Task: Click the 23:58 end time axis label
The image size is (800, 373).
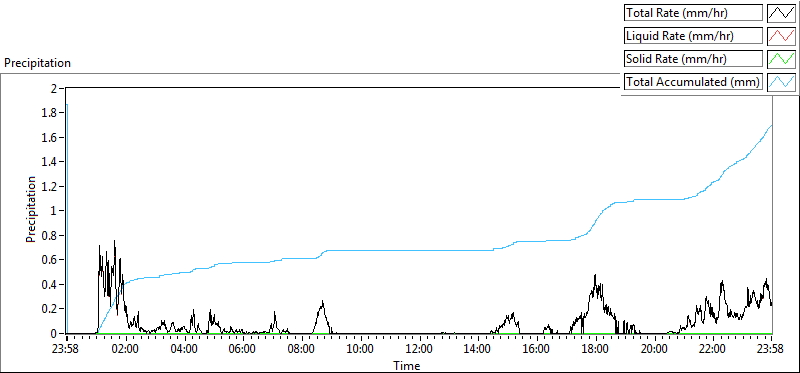Action: pyautogui.click(x=771, y=350)
